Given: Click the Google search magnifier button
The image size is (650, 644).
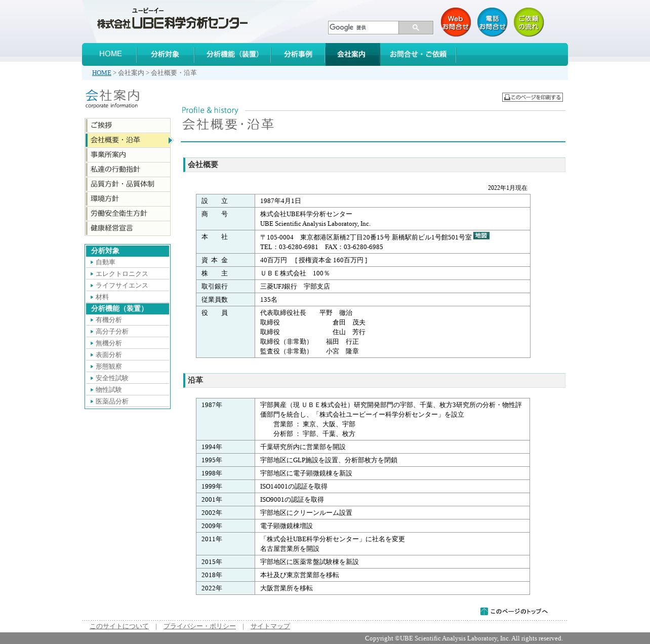Looking at the screenshot, I should pos(416,27).
